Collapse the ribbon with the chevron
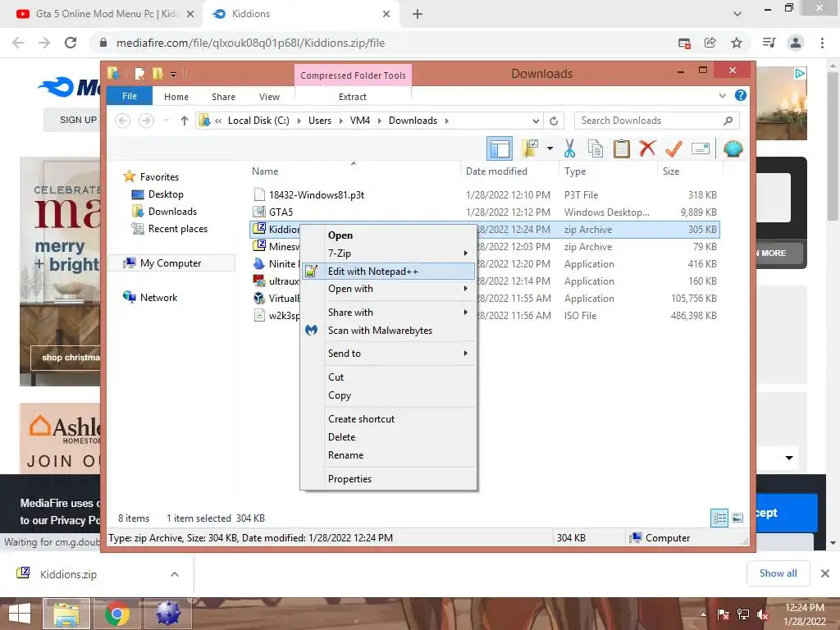Screen dimensions: 840x630 pyautogui.click(x=722, y=96)
